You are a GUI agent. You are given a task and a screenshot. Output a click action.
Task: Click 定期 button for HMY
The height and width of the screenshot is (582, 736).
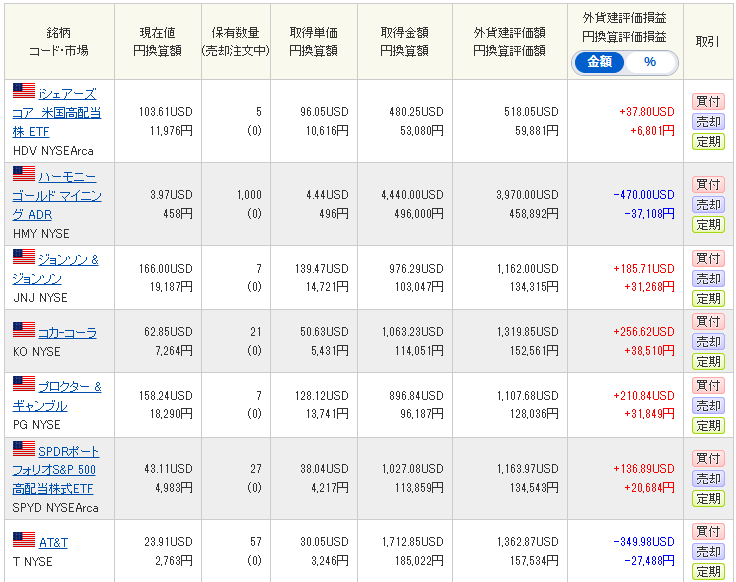[x=708, y=224]
